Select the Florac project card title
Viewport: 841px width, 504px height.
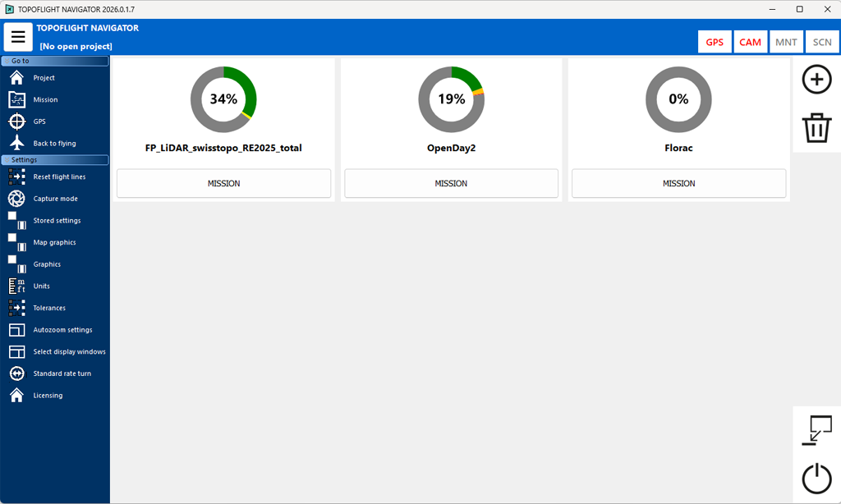(x=678, y=149)
